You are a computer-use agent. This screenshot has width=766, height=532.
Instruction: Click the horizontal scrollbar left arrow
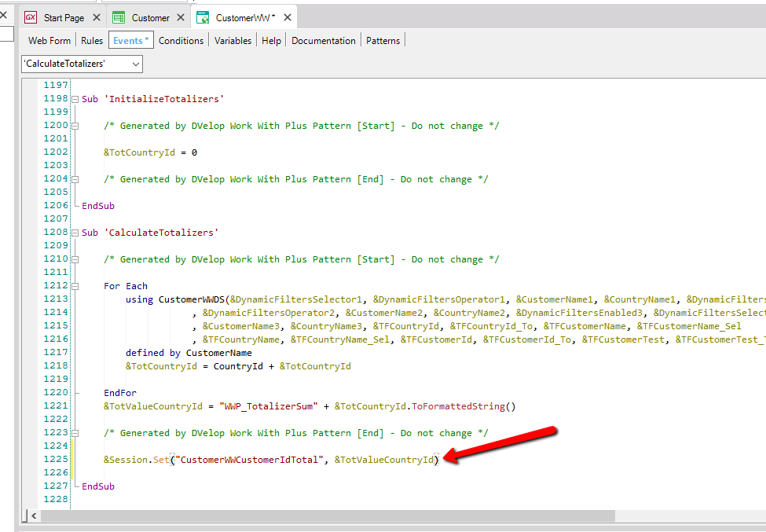tap(34, 515)
